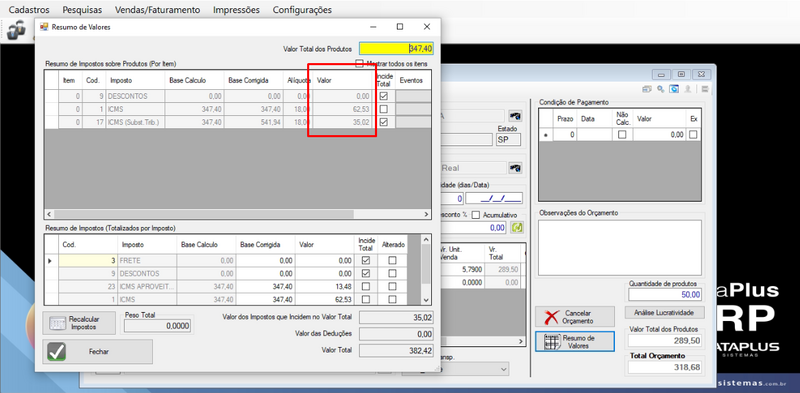
Task: Click the magnifier key icon in budget toolbar
Action: (660, 89)
